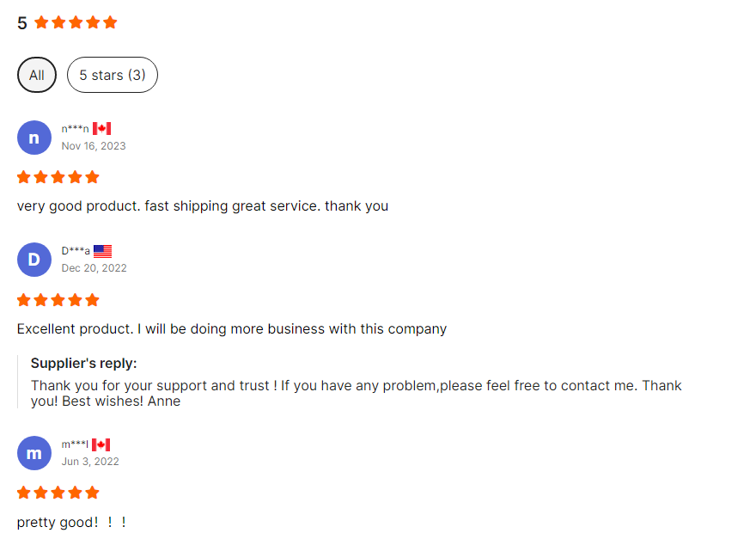Click the 'Excellent product' review text
The image size is (756, 533).
pyautogui.click(x=232, y=328)
